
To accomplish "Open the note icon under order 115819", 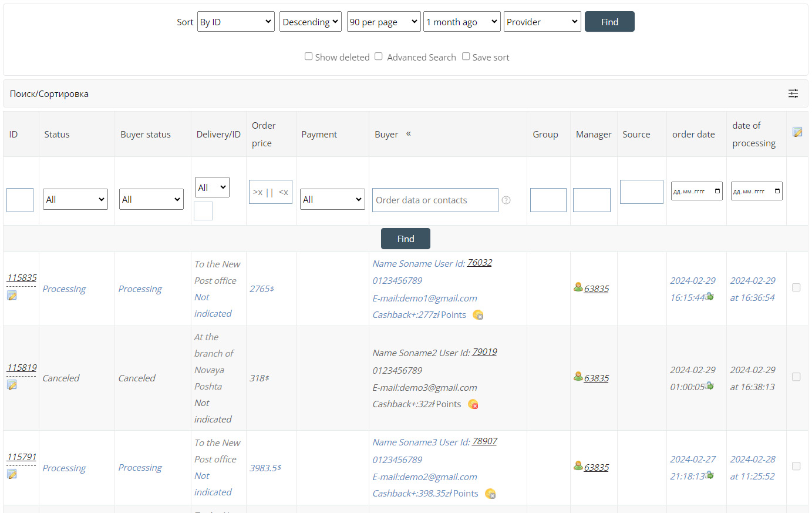I will point(12,384).
